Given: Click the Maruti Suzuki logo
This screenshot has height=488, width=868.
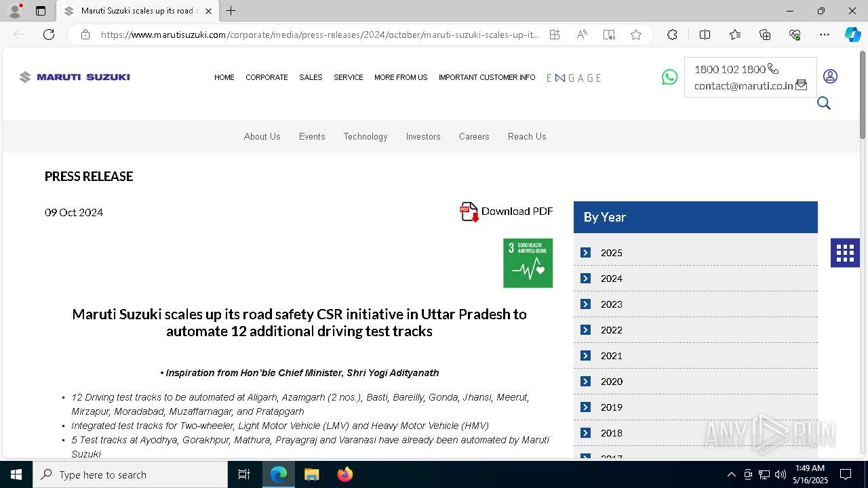Looking at the screenshot, I should tap(75, 77).
